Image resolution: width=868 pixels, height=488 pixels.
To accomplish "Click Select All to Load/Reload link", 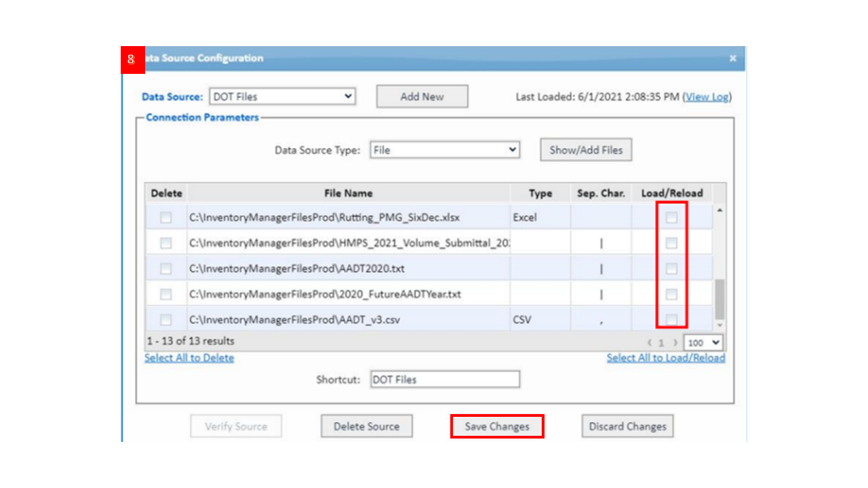I will click(665, 358).
